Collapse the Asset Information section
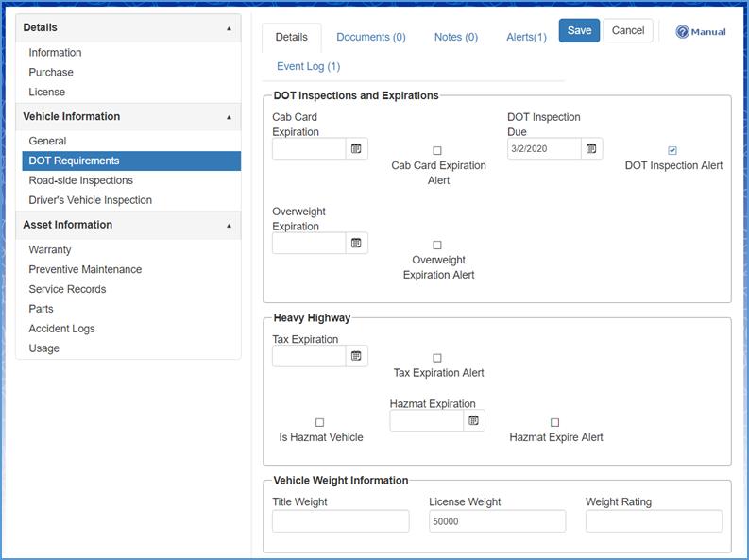This screenshot has width=749, height=560. pyautogui.click(x=229, y=226)
